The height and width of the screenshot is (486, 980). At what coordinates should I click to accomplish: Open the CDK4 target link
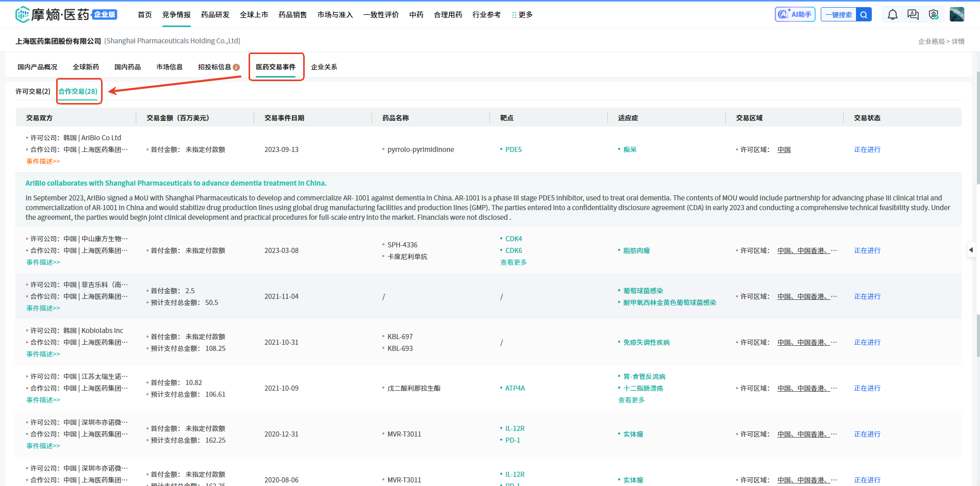[513, 239]
